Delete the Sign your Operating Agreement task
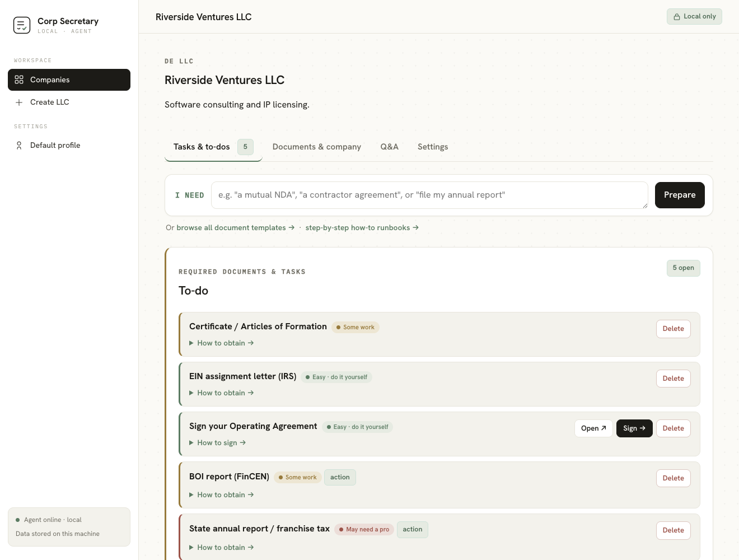This screenshot has width=739, height=560. tap(673, 428)
